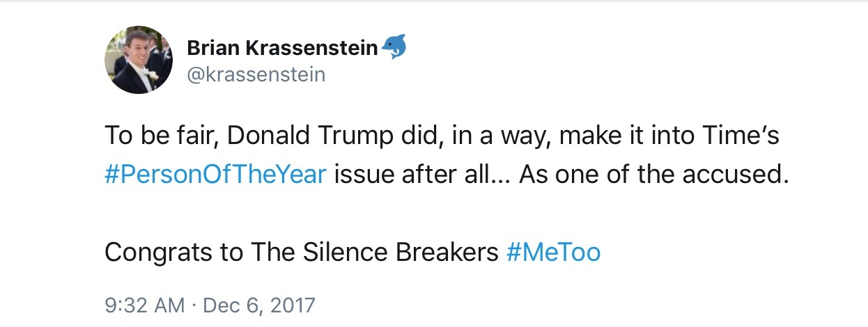The image size is (868, 327).
Task: Open the @krassenstein handle link
Action: click(x=256, y=74)
